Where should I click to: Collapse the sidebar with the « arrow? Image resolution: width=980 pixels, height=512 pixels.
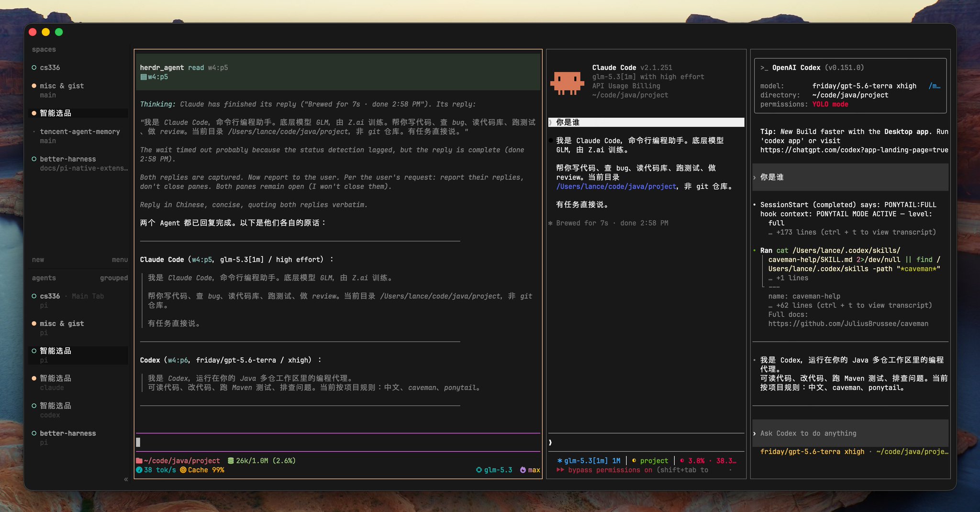coord(126,479)
